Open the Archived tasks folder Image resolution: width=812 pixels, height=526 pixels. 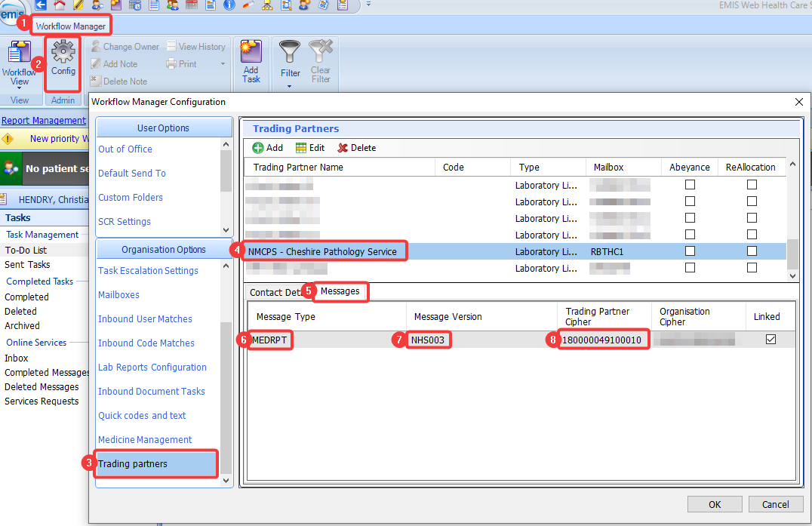pyautogui.click(x=23, y=326)
